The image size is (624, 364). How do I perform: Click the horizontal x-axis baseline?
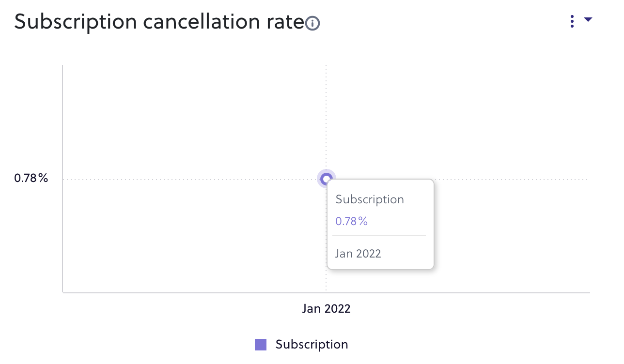tap(326, 292)
